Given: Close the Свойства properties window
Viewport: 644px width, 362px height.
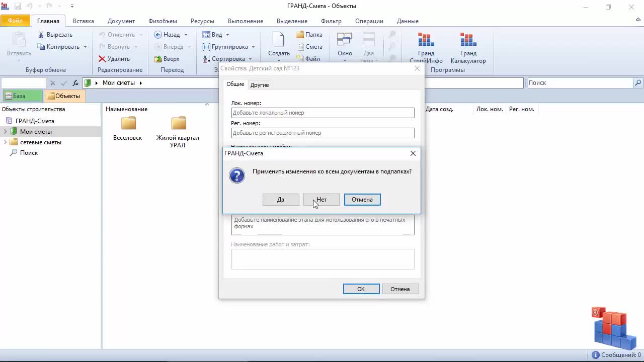Looking at the screenshot, I should tap(417, 68).
